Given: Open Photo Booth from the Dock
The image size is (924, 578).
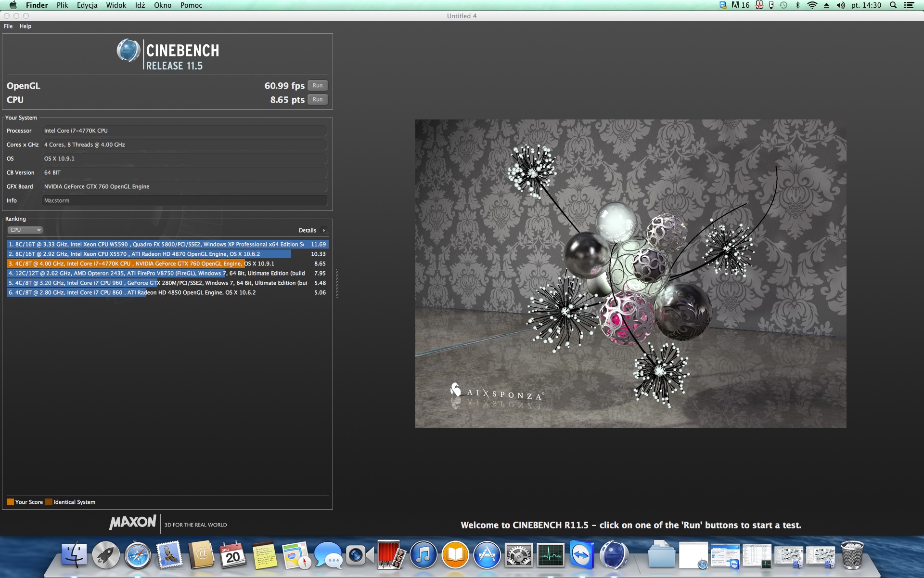Looking at the screenshot, I should [391, 555].
